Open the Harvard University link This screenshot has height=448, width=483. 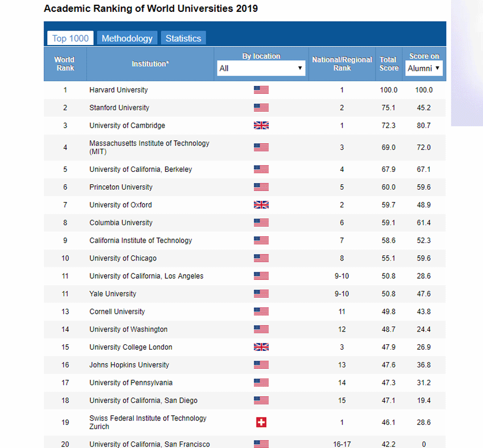click(x=118, y=90)
